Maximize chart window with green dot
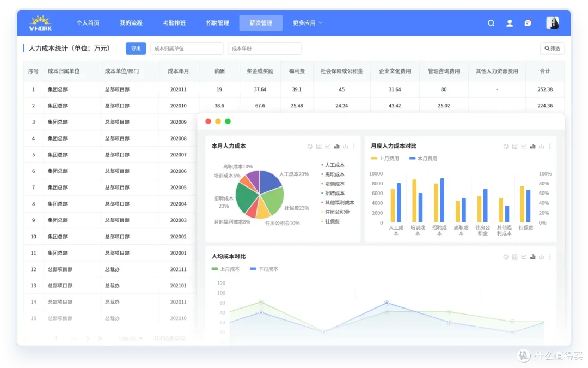This screenshot has height=368, width=588. click(x=228, y=122)
